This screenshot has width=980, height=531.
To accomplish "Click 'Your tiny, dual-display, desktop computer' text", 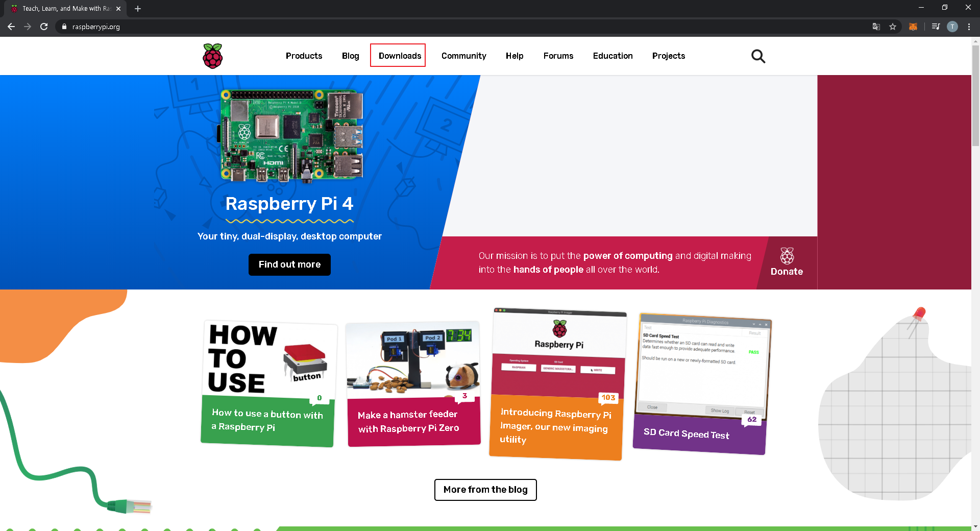I will tap(289, 236).
